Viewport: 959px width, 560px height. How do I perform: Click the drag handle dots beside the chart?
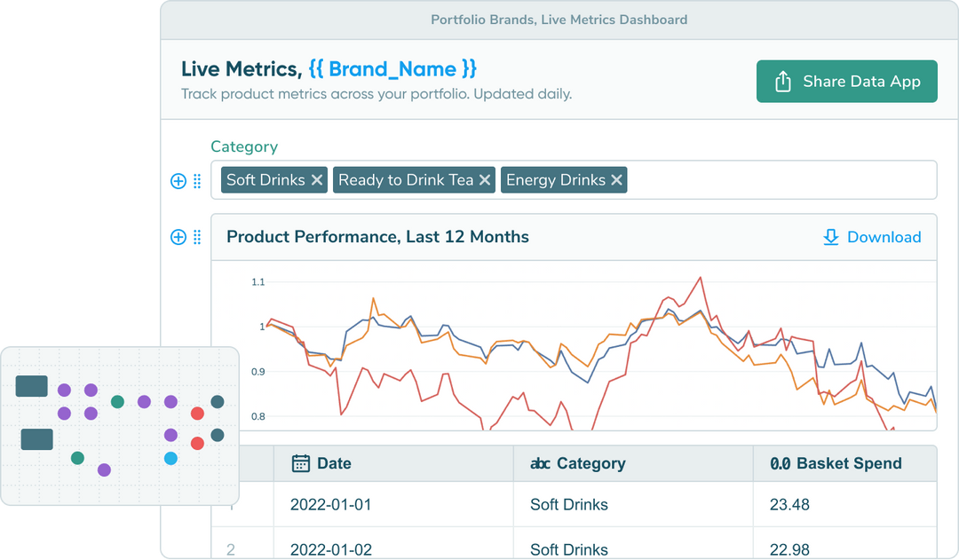(x=197, y=237)
